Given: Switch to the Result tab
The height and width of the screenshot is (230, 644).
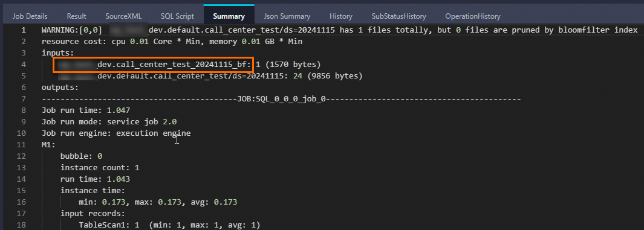Looking at the screenshot, I should 76,16.
